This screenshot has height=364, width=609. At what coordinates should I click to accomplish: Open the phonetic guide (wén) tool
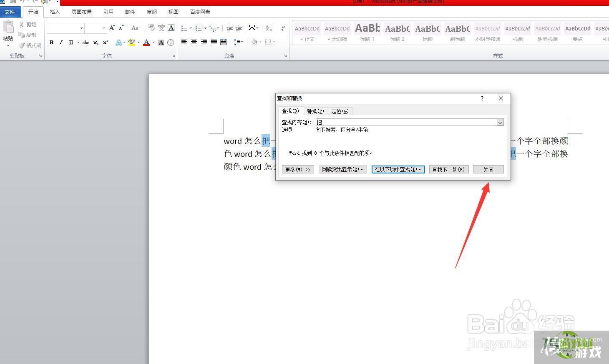pos(161,28)
